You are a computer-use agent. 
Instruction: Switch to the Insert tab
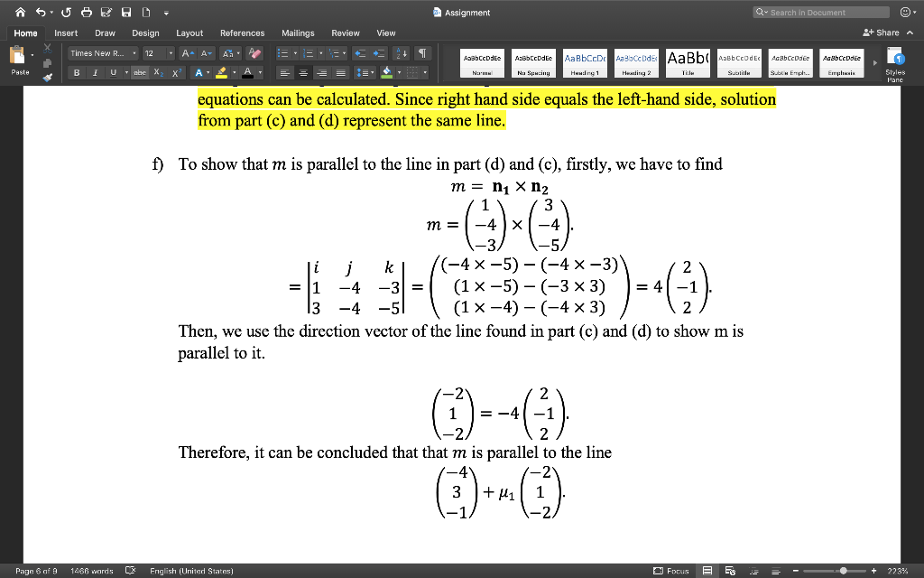click(x=66, y=33)
